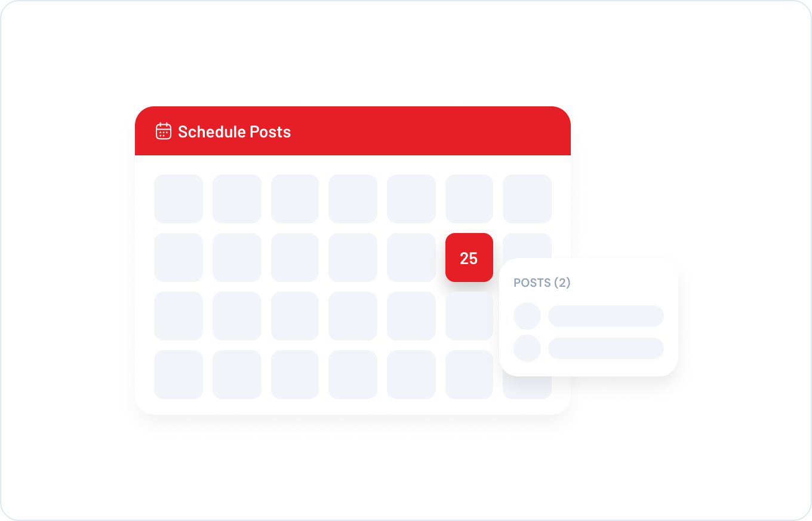Select the first day cell in the bottom row
The width and height of the screenshot is (812, 521).
(x=179, y=375)
